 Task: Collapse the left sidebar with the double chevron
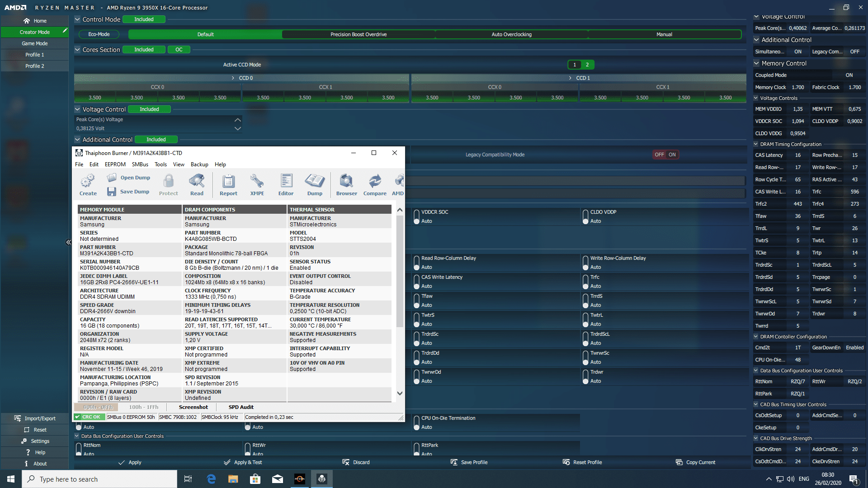click(69, 242)
